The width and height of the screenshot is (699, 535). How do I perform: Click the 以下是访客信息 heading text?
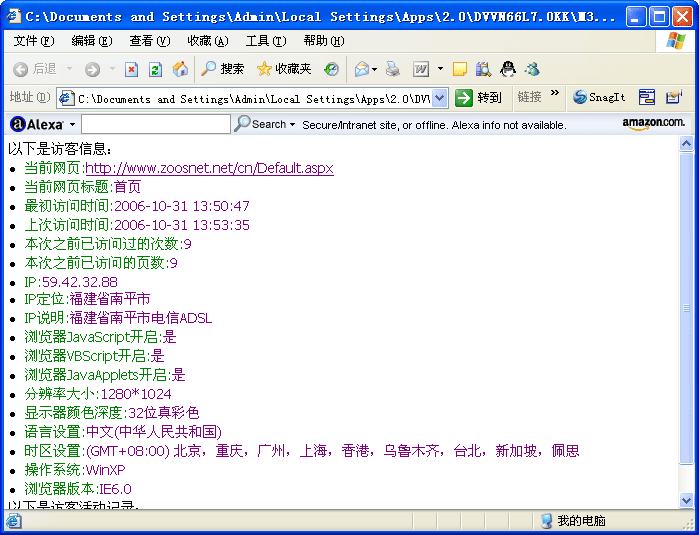pos(60,149)
